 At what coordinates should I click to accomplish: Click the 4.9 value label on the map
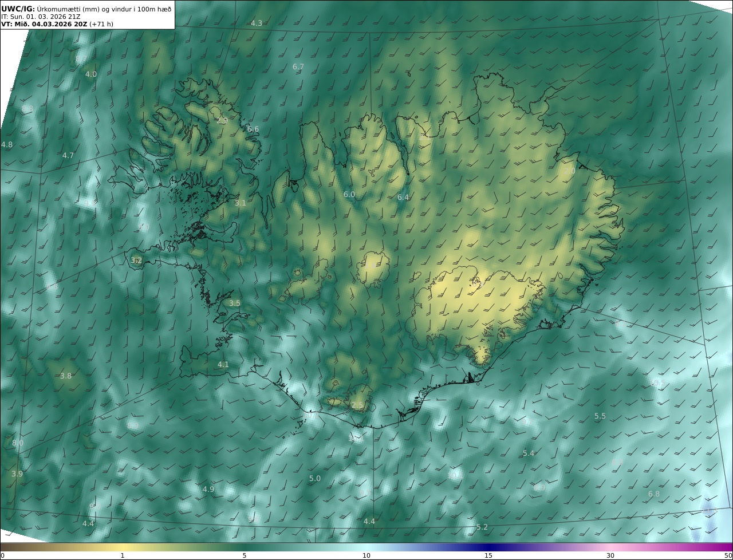click(208, 490)
